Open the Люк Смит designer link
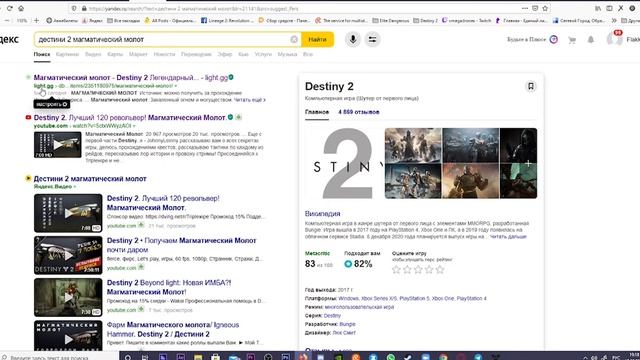640x360 pixels. click(x=344, y=333)
